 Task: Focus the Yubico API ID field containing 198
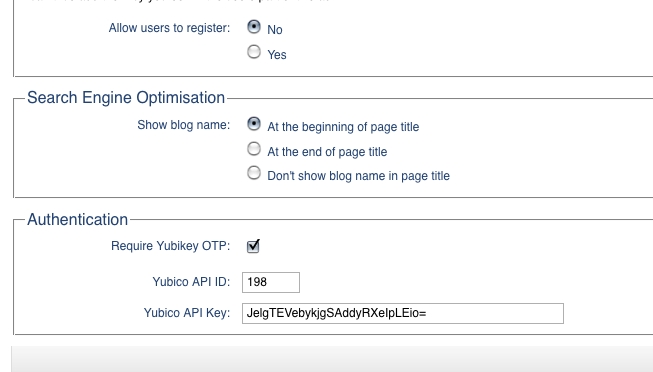tap(271, 282)
